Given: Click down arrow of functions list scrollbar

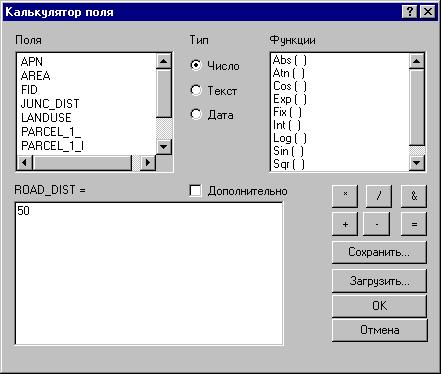Looking at the screenshot, I should pos(417,163).
